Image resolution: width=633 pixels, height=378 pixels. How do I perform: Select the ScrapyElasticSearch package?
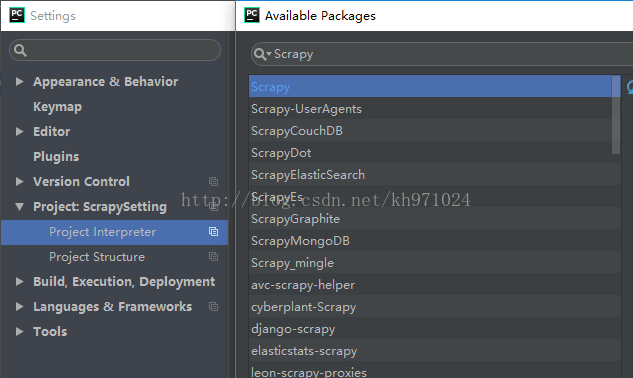coord(435,175)
